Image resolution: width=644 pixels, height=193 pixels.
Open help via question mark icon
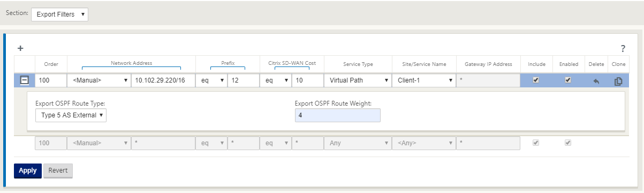pos(623,49)
